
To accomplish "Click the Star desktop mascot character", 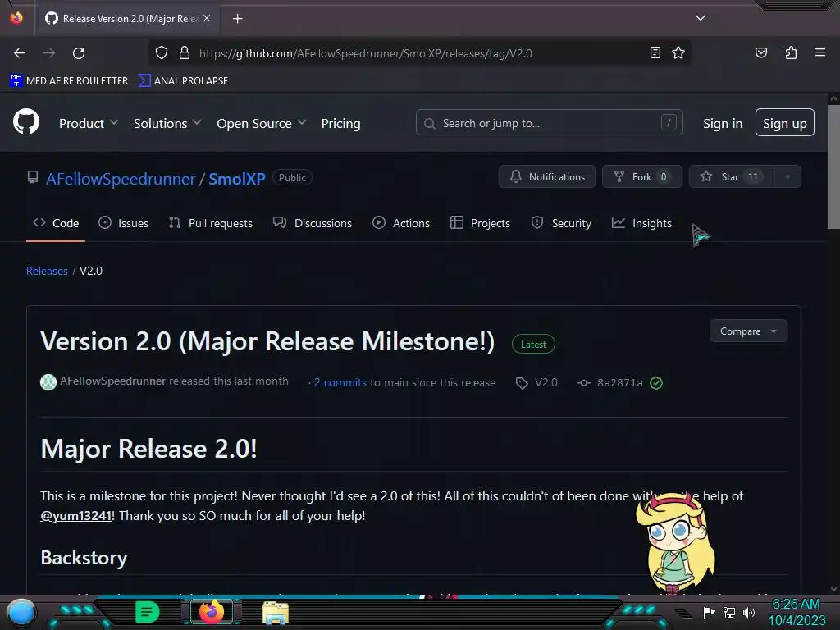I will click(x=676, y=542).
